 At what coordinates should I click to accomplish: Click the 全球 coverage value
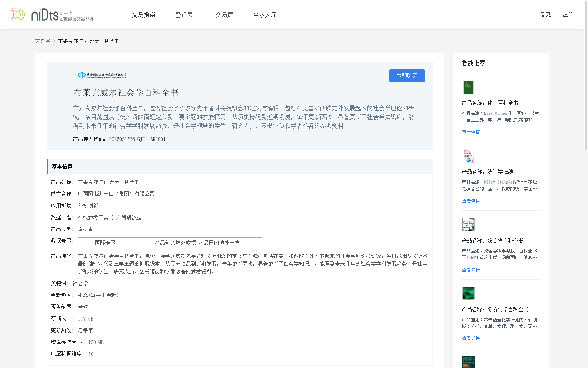tap(83, 307)
